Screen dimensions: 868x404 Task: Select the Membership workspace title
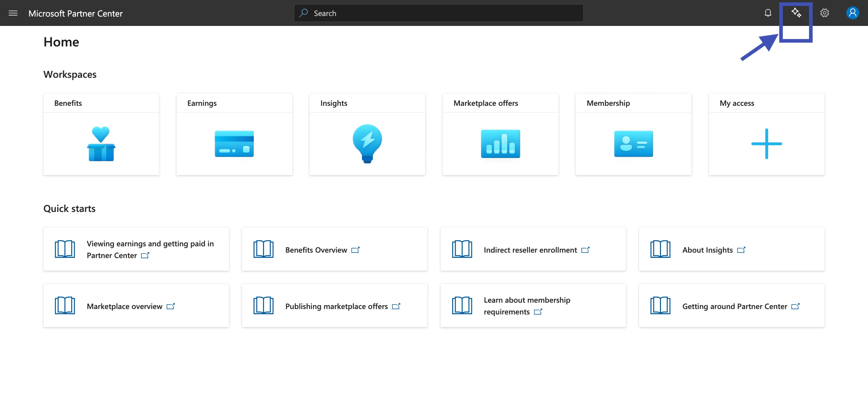(608, 103)
